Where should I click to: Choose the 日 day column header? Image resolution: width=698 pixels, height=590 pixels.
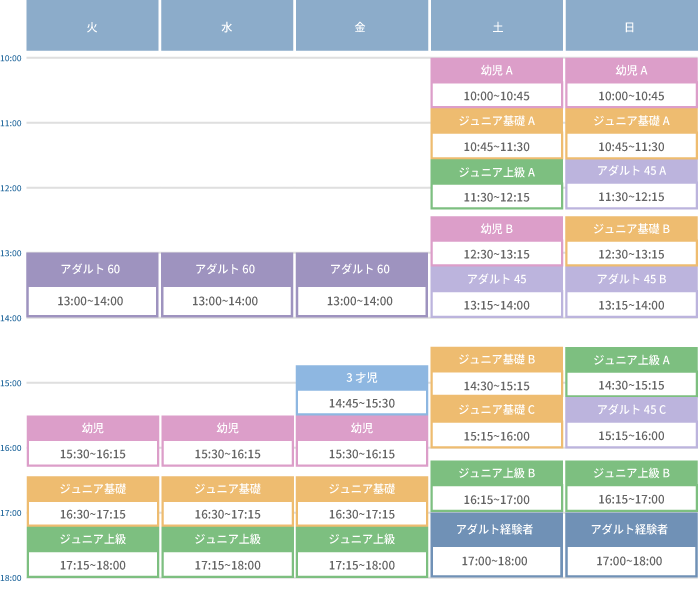click(630, 27)
